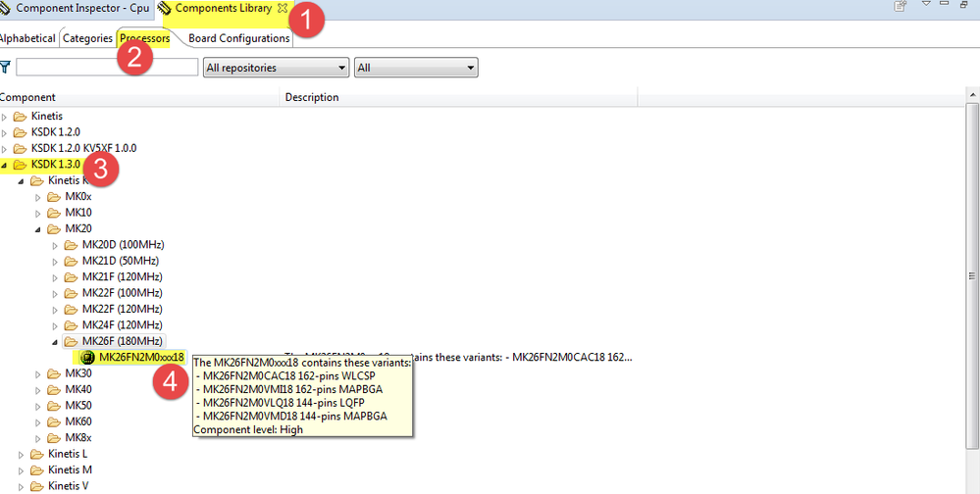Click the MK26FN2M0xxx18 processor chip icon
Screen dimensions: 980x494
click(x=88, y=357)
